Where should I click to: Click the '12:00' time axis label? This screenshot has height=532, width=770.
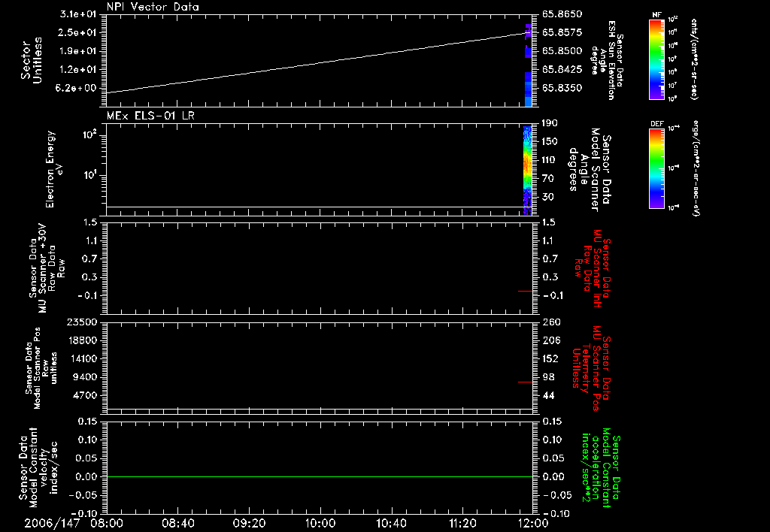[533, 523]
